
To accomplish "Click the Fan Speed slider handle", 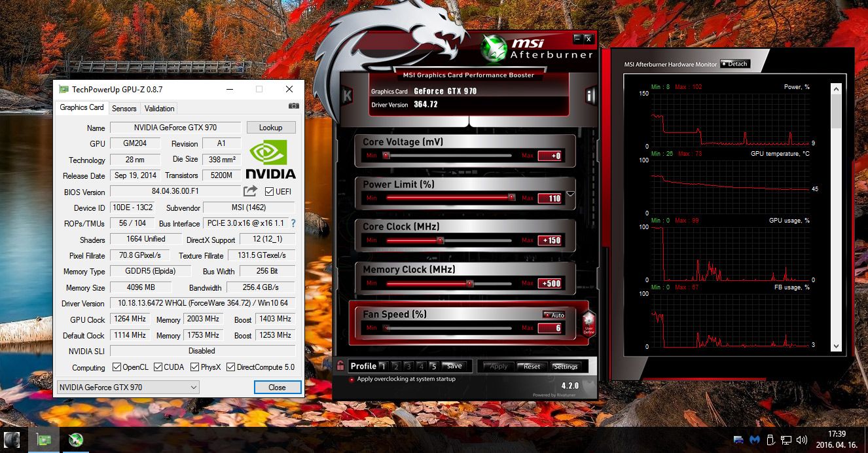I will coord(386,328).
